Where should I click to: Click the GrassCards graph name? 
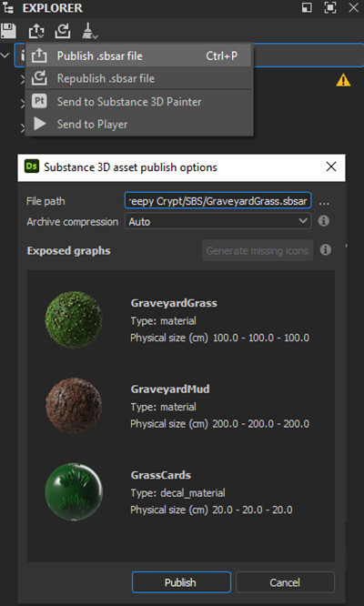coord(161,475)
